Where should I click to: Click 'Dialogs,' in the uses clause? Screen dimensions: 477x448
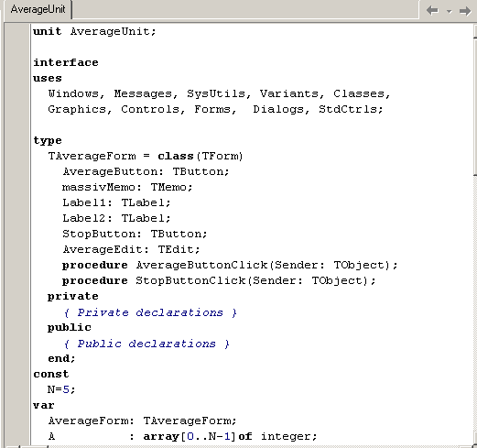coord(281,109)
